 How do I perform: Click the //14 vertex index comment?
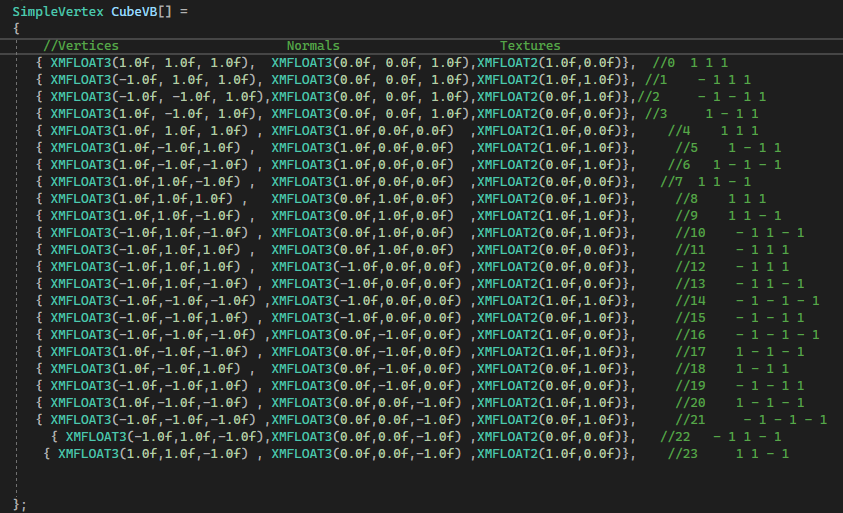(690, 301)
